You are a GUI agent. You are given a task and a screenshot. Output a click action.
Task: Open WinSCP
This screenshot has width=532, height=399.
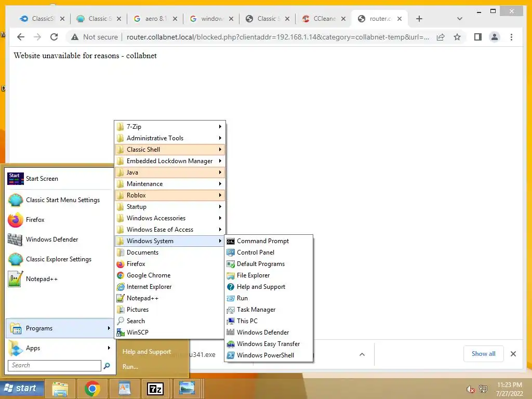[x=170, y=332]
